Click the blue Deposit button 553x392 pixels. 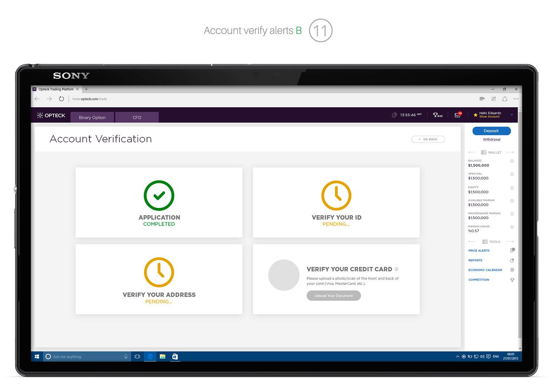click(x=491, y=131)
